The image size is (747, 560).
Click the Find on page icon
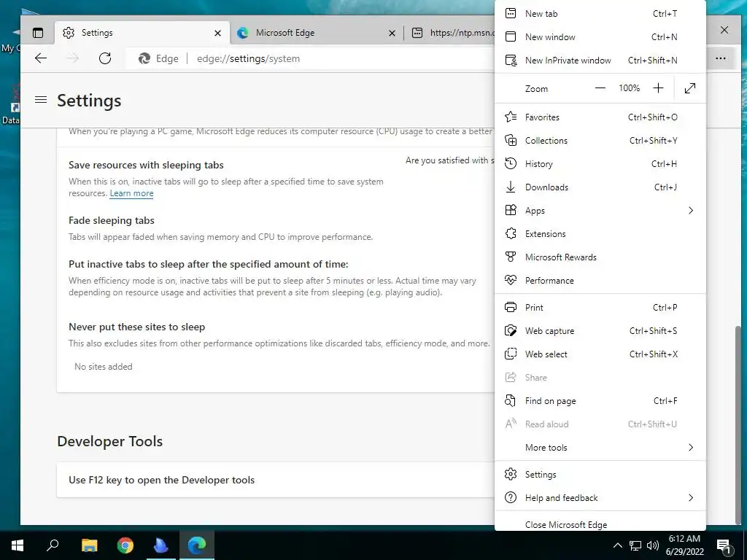point(510,400)
